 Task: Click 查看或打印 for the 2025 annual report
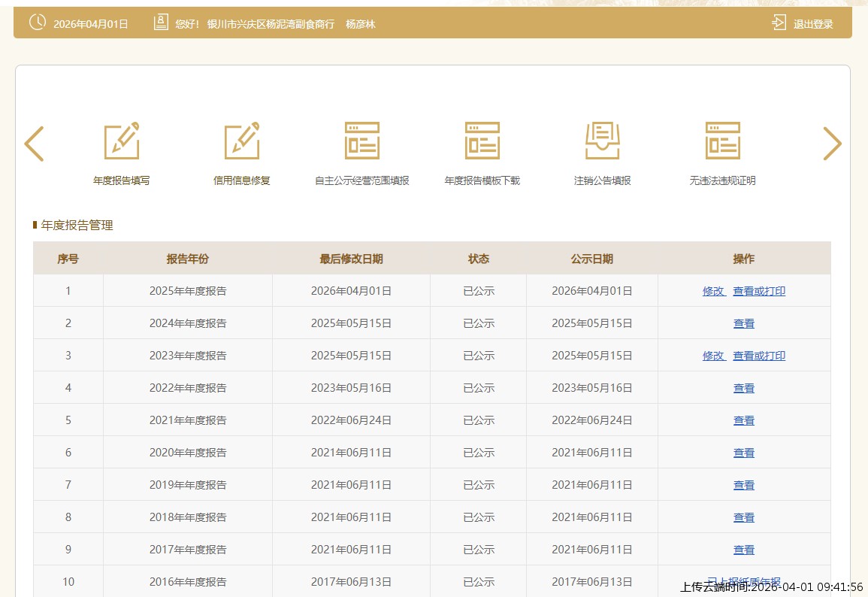tap(759, 291)
